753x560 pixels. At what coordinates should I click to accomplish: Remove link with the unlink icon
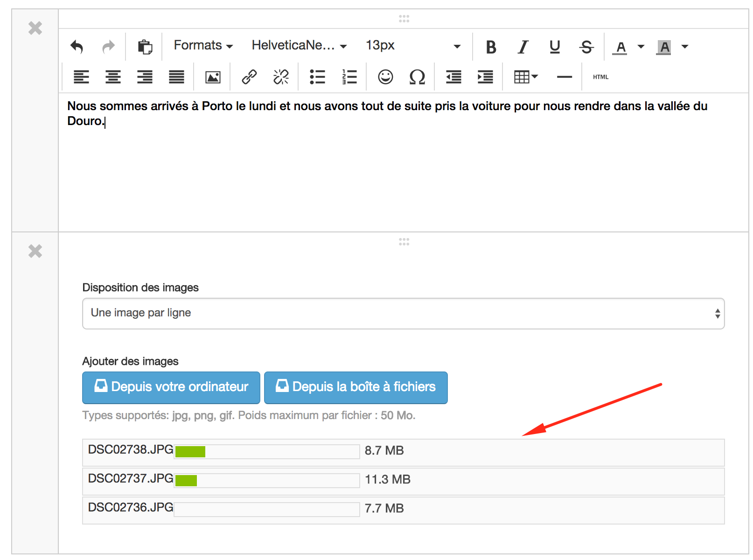pyautogui.click(x=281, y=77)
